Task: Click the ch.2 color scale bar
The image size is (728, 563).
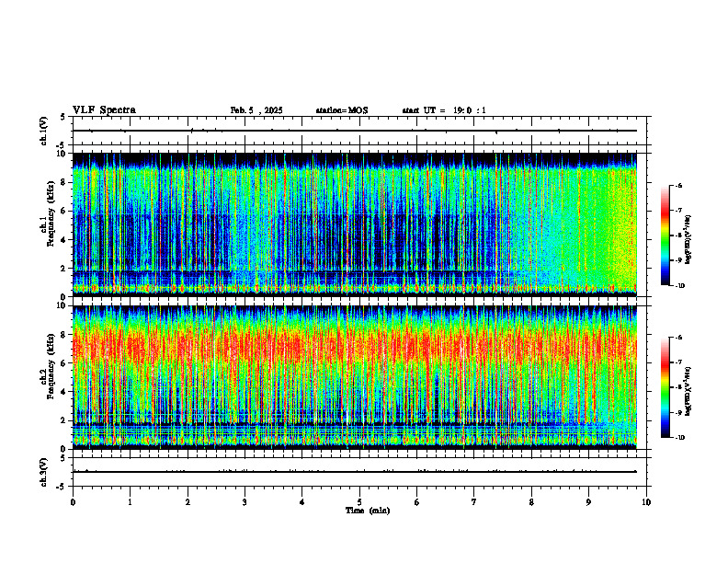Action: (665, 387)
